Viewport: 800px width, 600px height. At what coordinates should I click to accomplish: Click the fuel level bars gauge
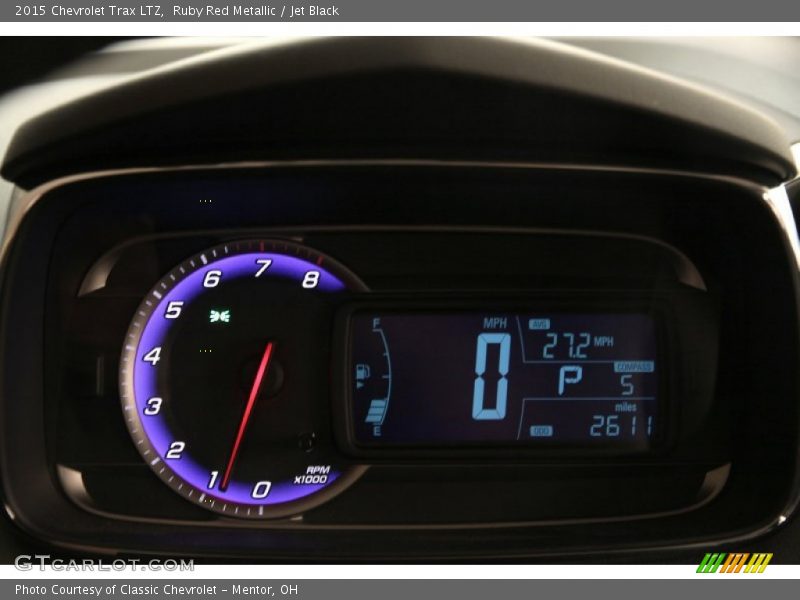[x=377, y=410]
